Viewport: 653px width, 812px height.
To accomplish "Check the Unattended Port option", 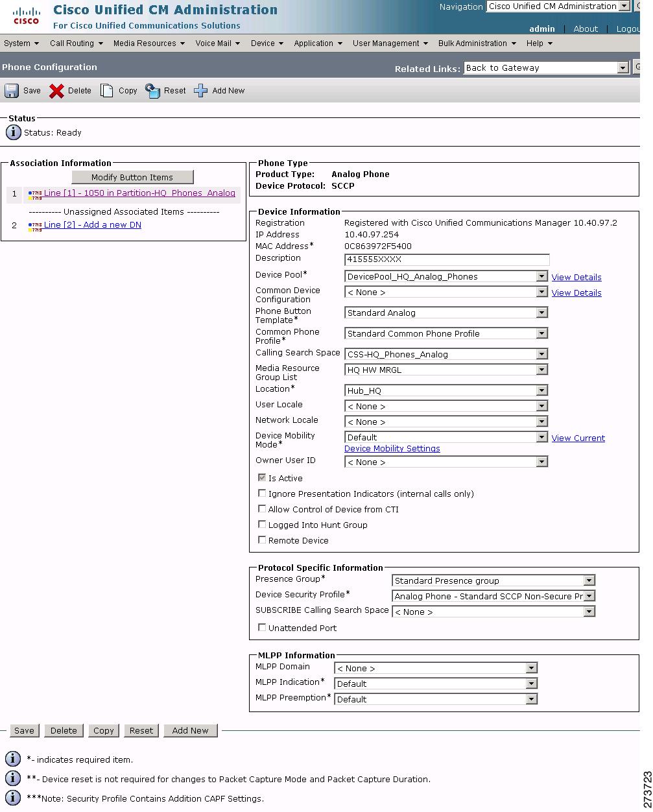I will click(262, 628).
